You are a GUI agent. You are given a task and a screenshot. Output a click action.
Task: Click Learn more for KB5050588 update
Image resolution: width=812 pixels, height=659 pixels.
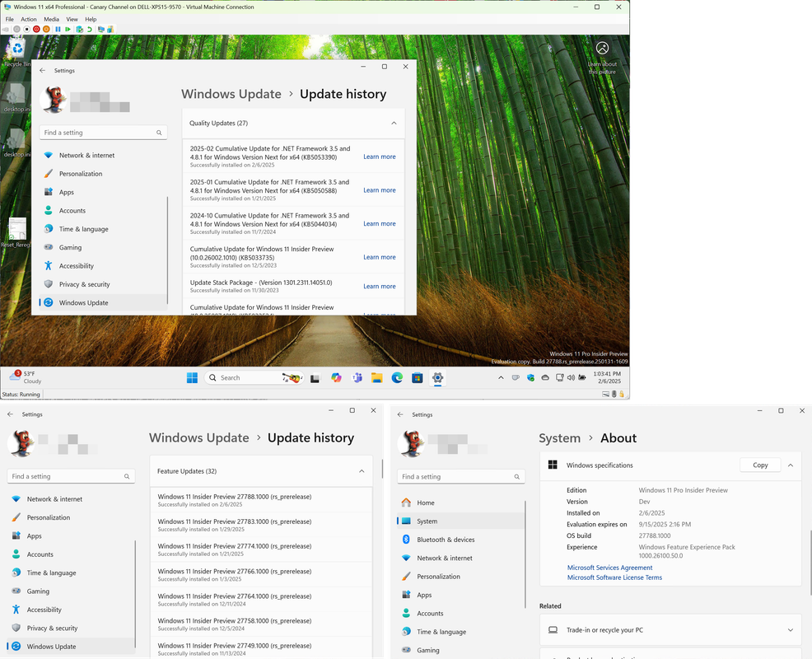coord(380,190)
